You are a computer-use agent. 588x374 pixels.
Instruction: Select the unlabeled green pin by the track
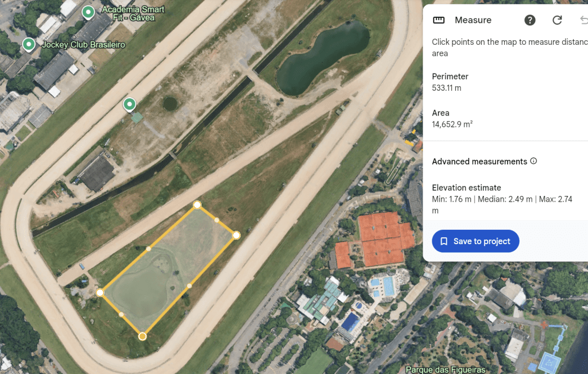(129, 105)
